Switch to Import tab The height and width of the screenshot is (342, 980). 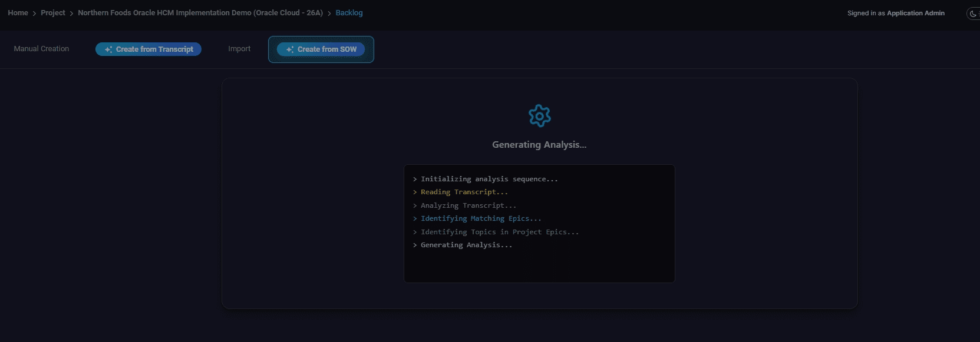tap(239, 49)
